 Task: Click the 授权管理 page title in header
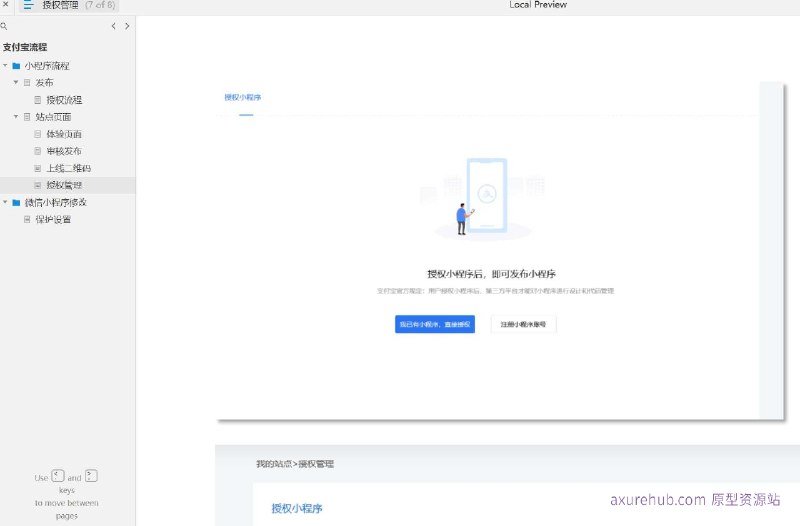click(60, 5)
